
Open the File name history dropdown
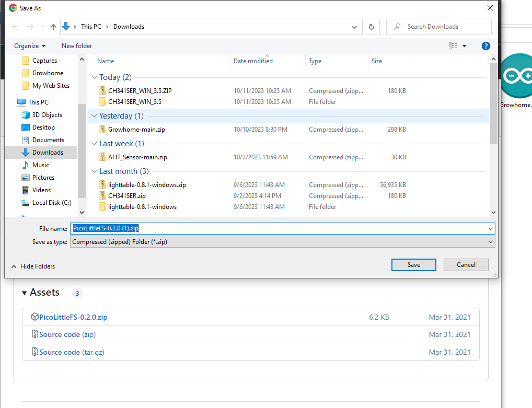tap(491, 229)
